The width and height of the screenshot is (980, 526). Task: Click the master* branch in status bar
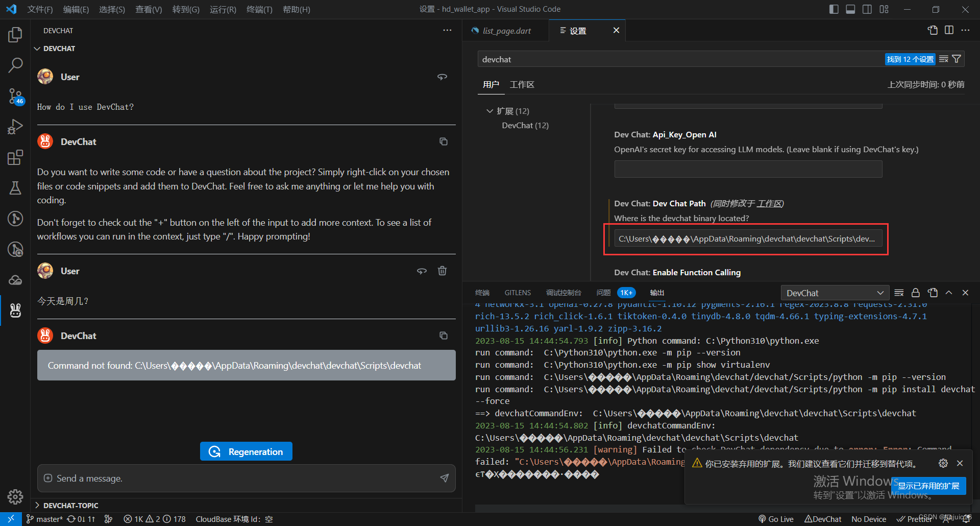pyautogui.click(x=44, y=519)
